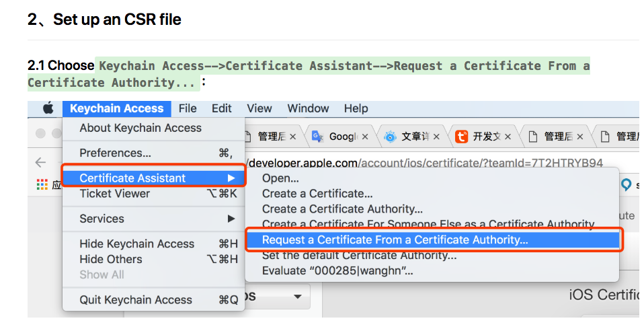The height and width of the screenshot is (331, 644).
Task: Open the File menu
Action: click(188, 108)
